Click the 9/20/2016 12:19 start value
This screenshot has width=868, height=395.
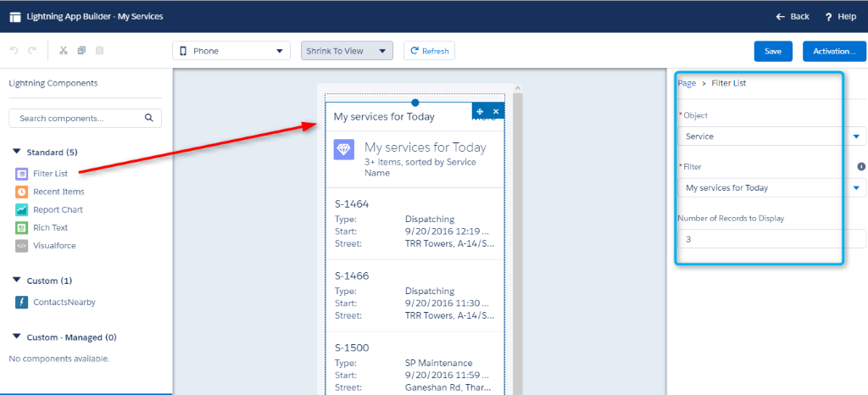(448, 231)
